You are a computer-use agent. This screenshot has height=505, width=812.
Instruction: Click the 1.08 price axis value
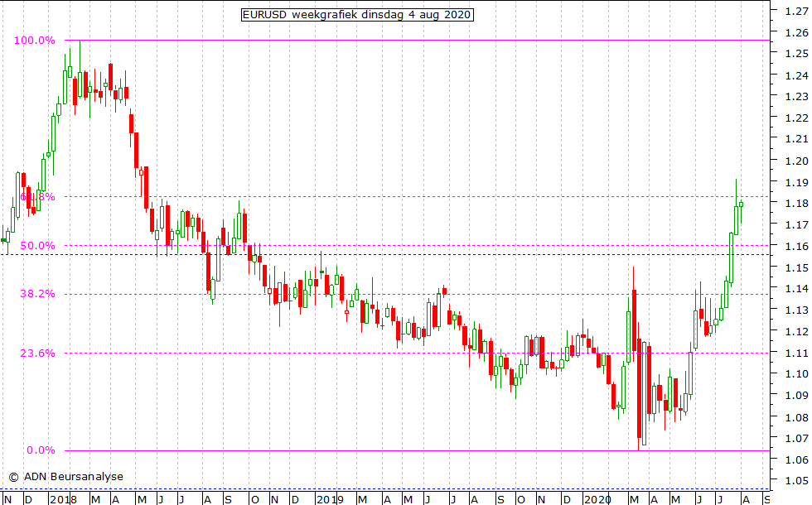[796, 417]
